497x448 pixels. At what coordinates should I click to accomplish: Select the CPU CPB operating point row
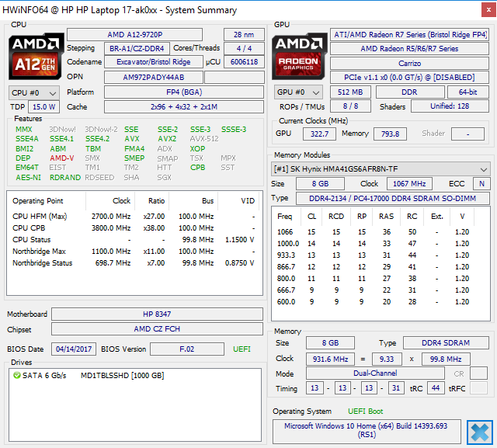(x=134, y=228)
